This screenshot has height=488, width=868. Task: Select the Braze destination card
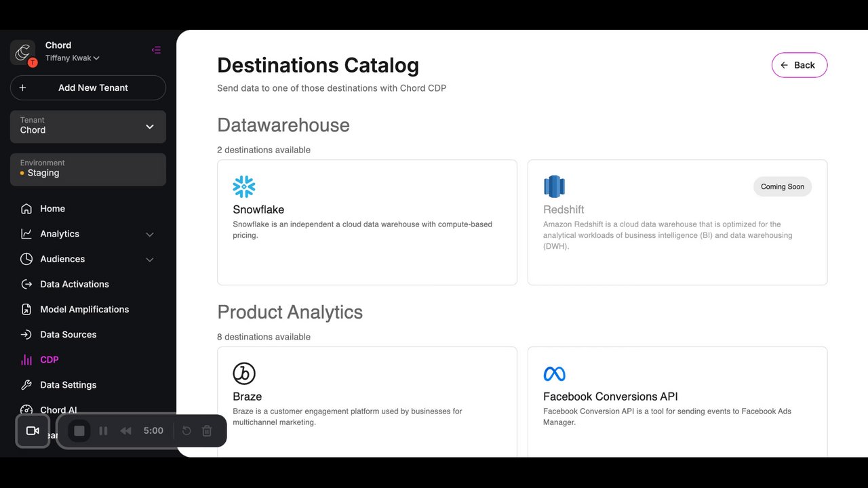pos(367,402)
